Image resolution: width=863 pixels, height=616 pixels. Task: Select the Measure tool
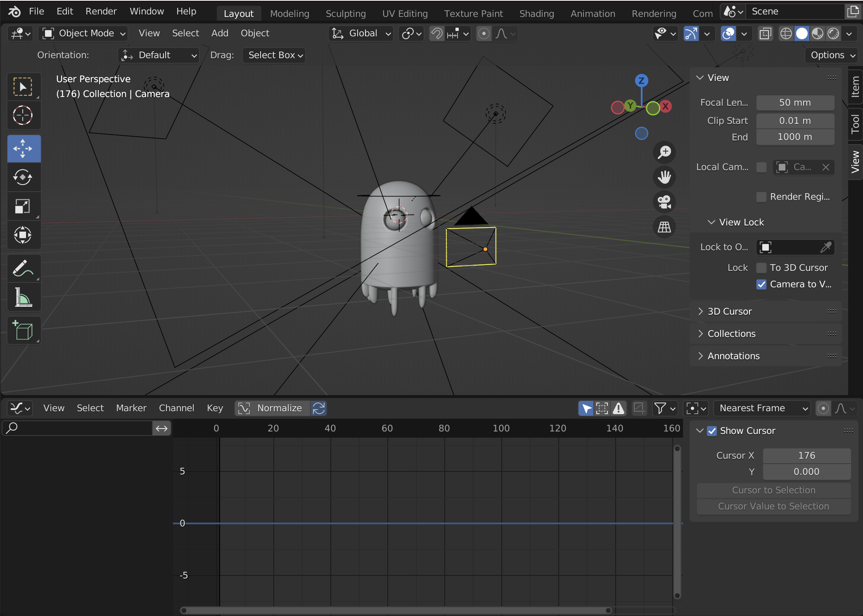tap(23, 297)
